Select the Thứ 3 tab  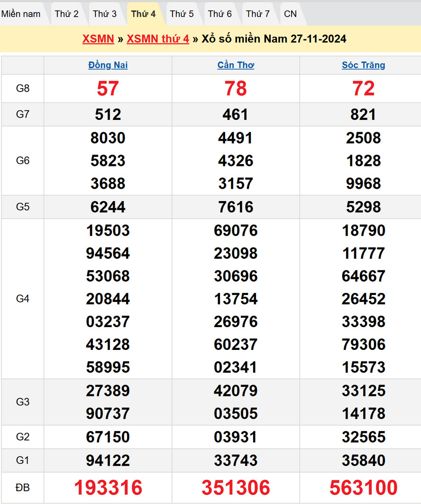pyautogui.click(x=105, y=14)
